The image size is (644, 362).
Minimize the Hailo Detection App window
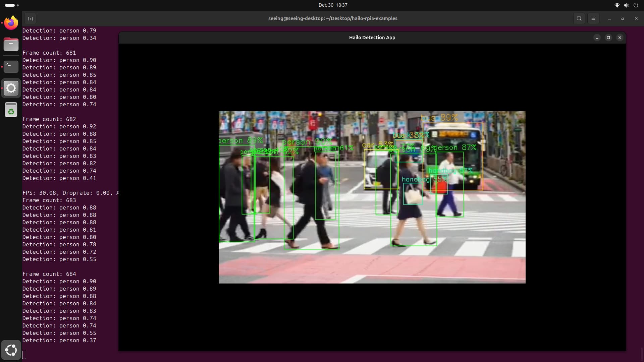click(x=597, y=38)
